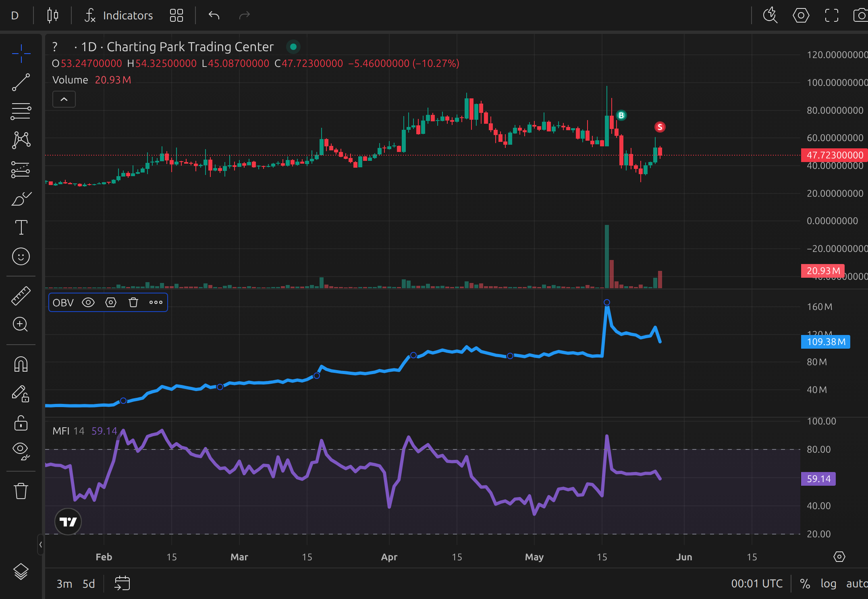This screenshot has width=868, height=599.
Task: Toggle auto scale on price axis
Action: tap(857, 584)
